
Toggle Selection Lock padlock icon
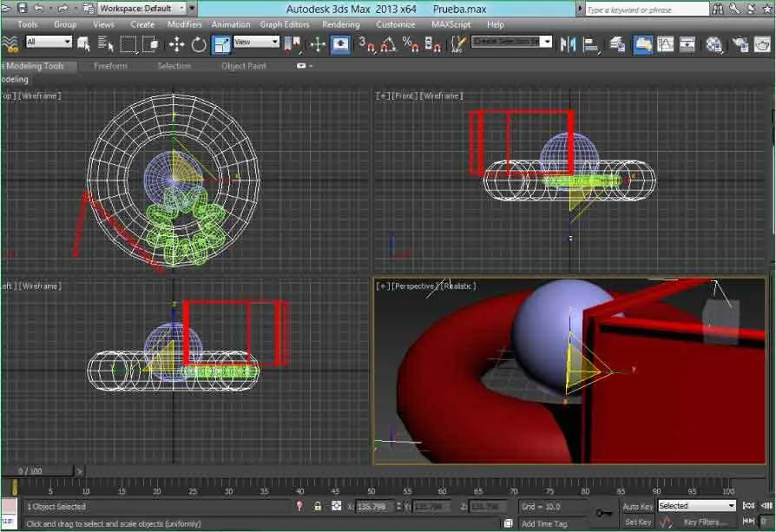coord(318,506)
